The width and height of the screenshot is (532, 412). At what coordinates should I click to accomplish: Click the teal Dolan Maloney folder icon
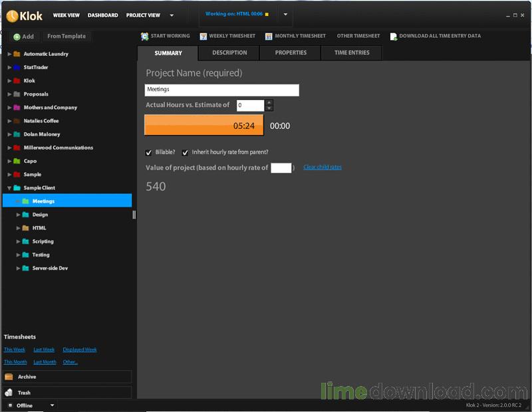pyautogui.click(x=17, y=134)
